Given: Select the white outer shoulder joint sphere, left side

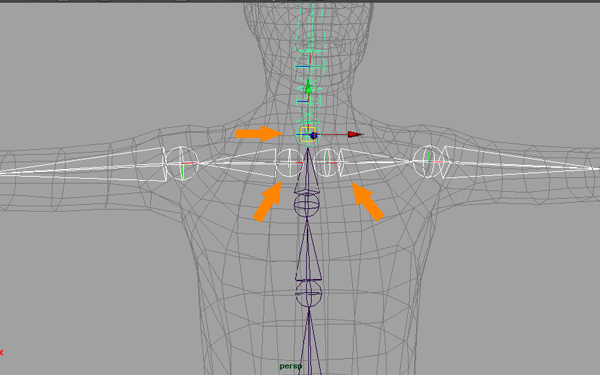Looking at the screenshot, I should [x=183, y=163].
